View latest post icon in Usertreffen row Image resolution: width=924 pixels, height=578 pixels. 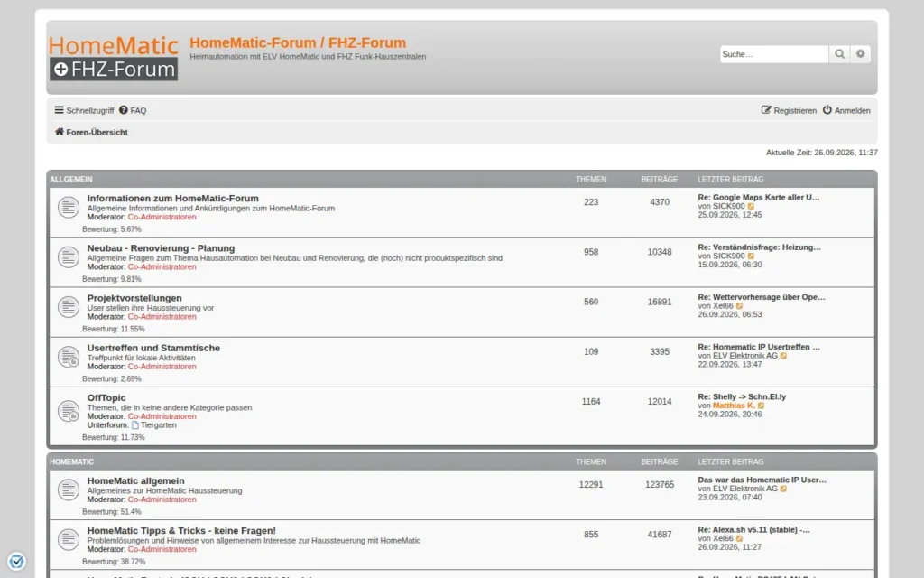[783, 356]
